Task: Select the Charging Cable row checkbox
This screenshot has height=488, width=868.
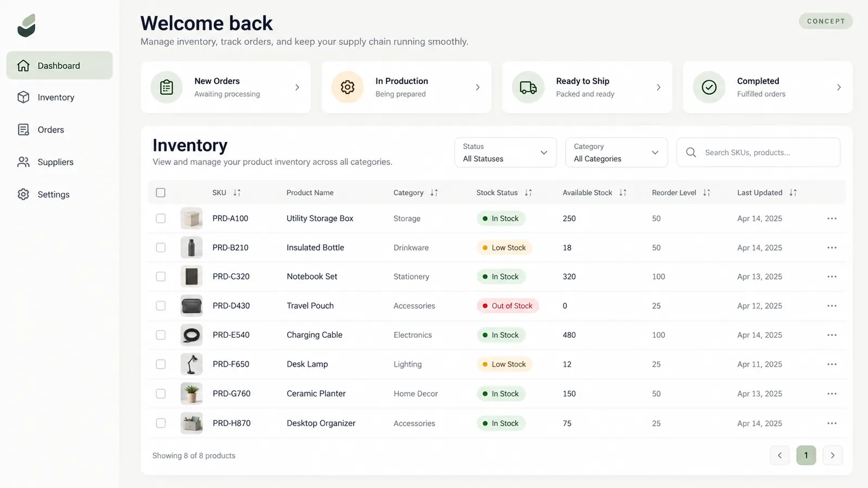Action: pos(161,335)
